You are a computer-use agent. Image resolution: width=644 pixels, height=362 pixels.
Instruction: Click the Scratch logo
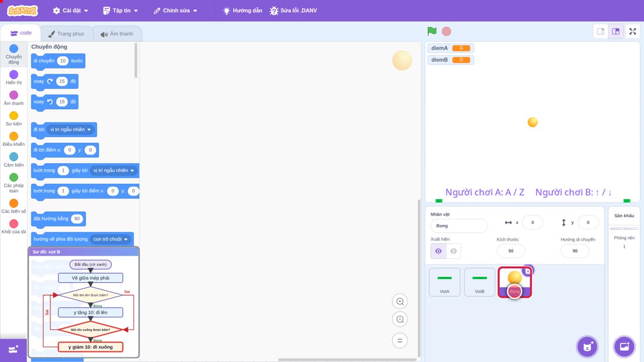(23, 11)
